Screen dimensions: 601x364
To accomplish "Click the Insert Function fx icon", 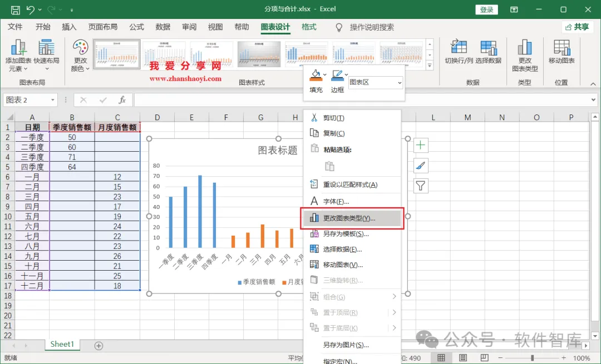I will [x=122, y=100].
